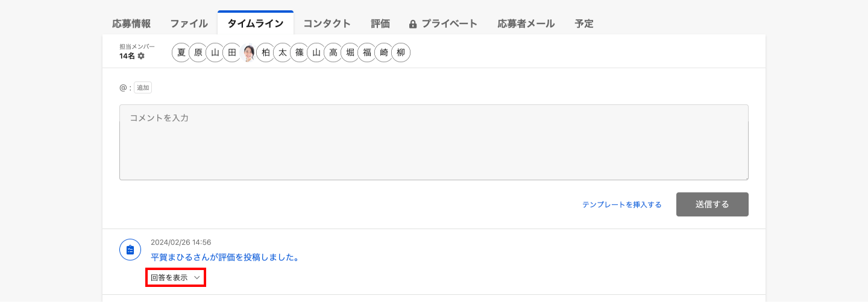Expand the 回答を表示 answers section
868x302 pixels.
tap(175, 278)
